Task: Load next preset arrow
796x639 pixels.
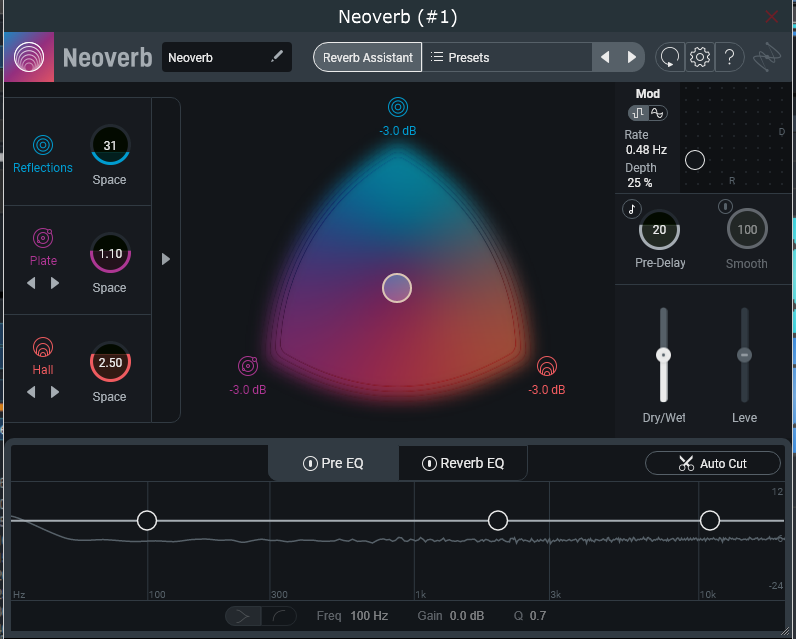Action: [x=632, y=57]
